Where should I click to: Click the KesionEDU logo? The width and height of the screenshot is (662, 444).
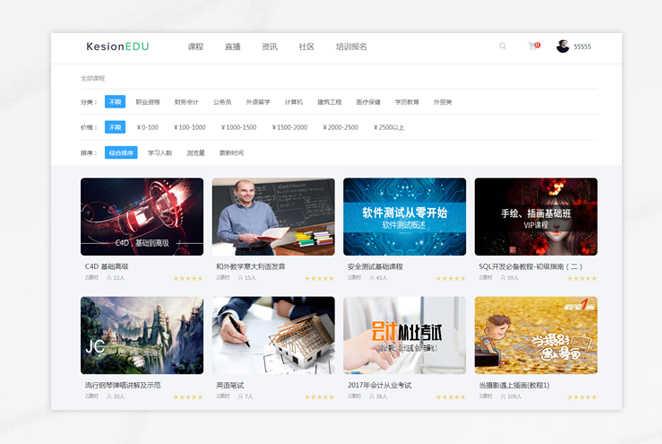(118, 47)
